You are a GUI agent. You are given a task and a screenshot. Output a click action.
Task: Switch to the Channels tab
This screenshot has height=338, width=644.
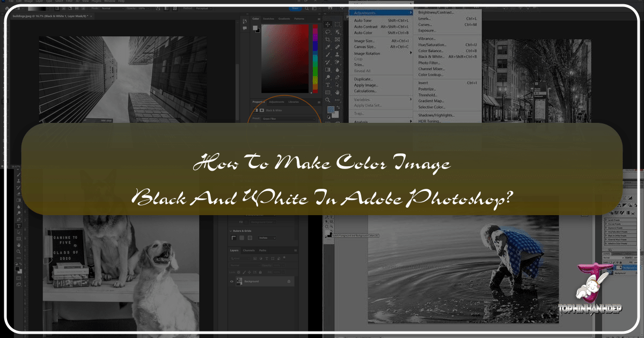(x=248, y=251)
